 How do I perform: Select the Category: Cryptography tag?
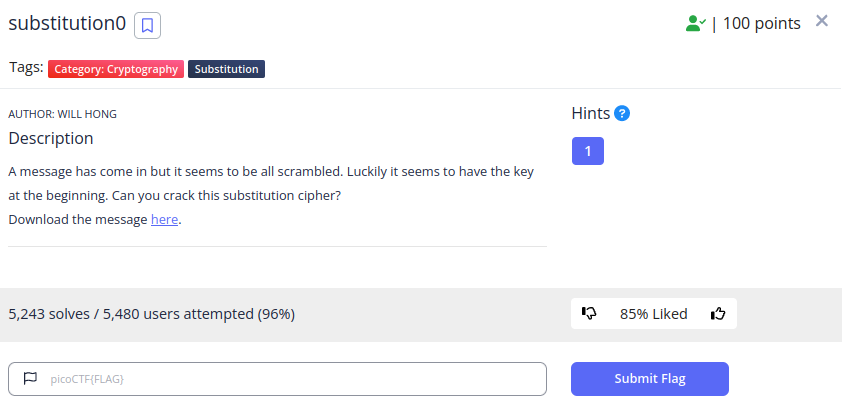point(116,69)
